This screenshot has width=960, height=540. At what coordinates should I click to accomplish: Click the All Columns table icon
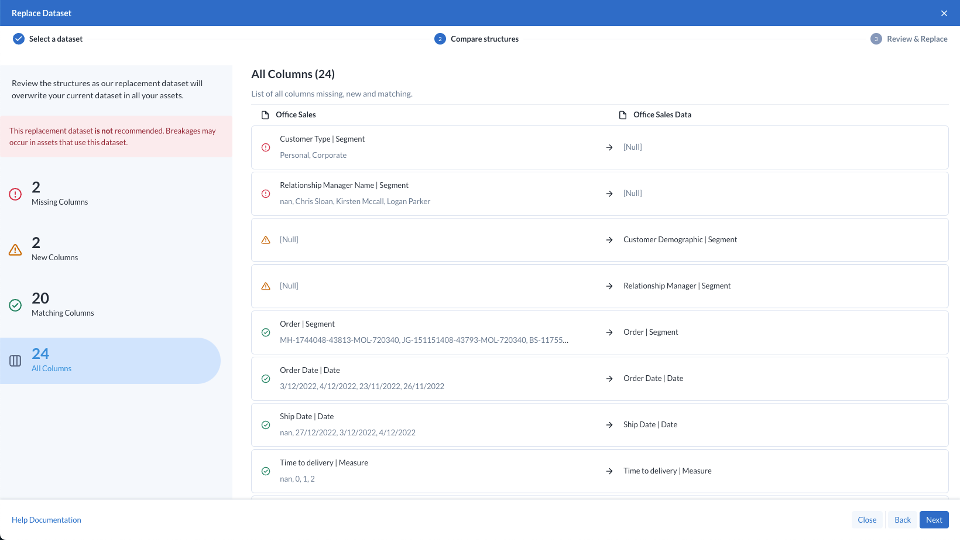point(15,361)
